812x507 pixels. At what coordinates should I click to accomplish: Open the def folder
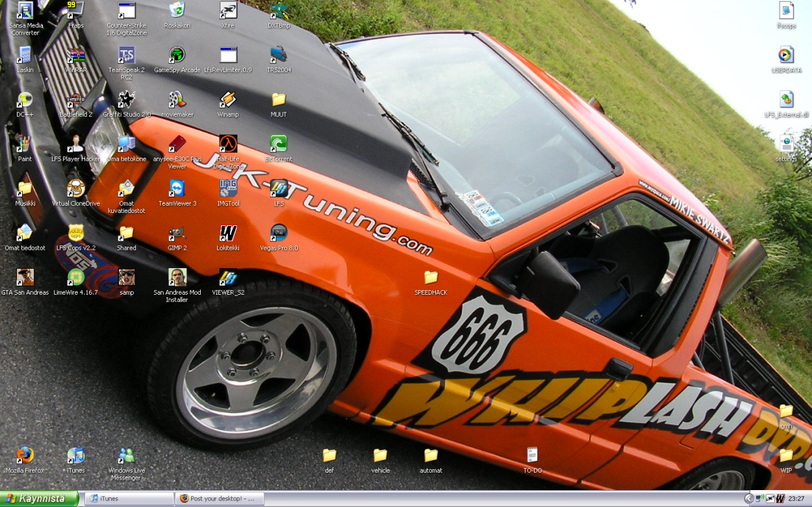click(329, 456)
